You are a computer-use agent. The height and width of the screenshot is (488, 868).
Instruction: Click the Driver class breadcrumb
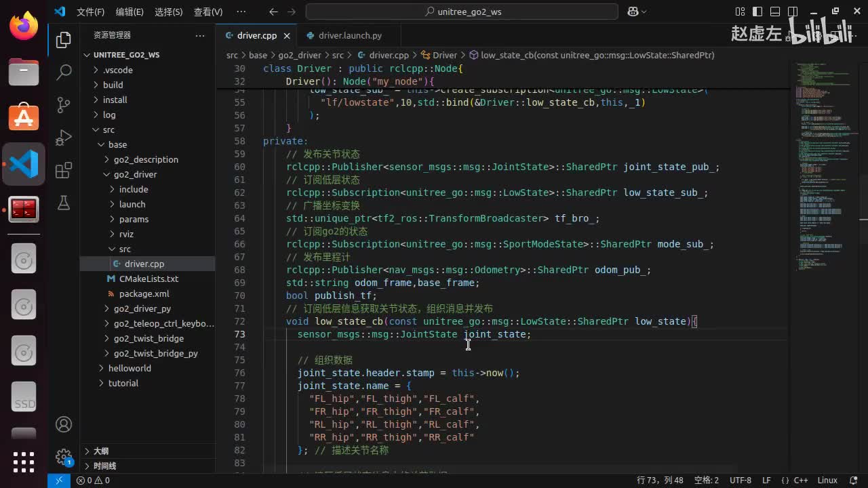coord(439,56)
